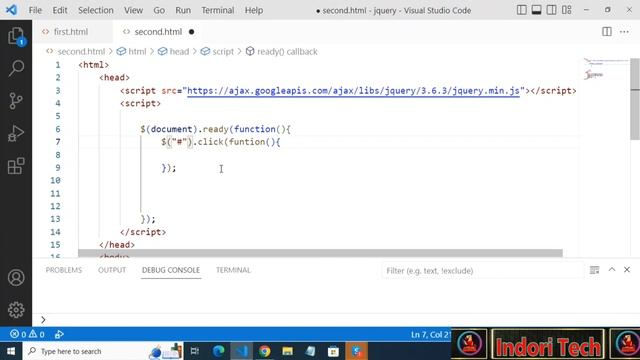Switch to the OUTPUT panel tab
The image size is (640, 360).
pos(112,270)
